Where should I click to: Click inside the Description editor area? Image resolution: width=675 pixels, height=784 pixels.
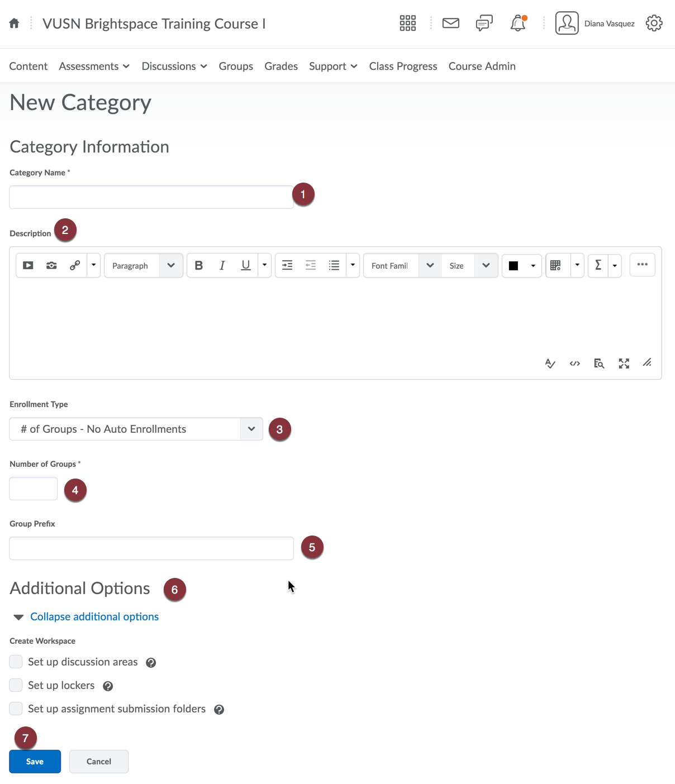[x=335, y=318]
